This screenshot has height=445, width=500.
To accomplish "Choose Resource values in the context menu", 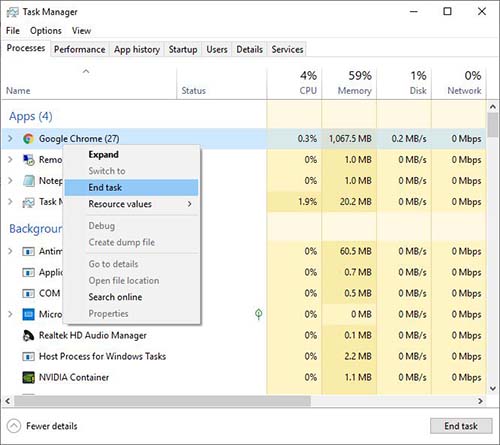I will coord(132,204).
